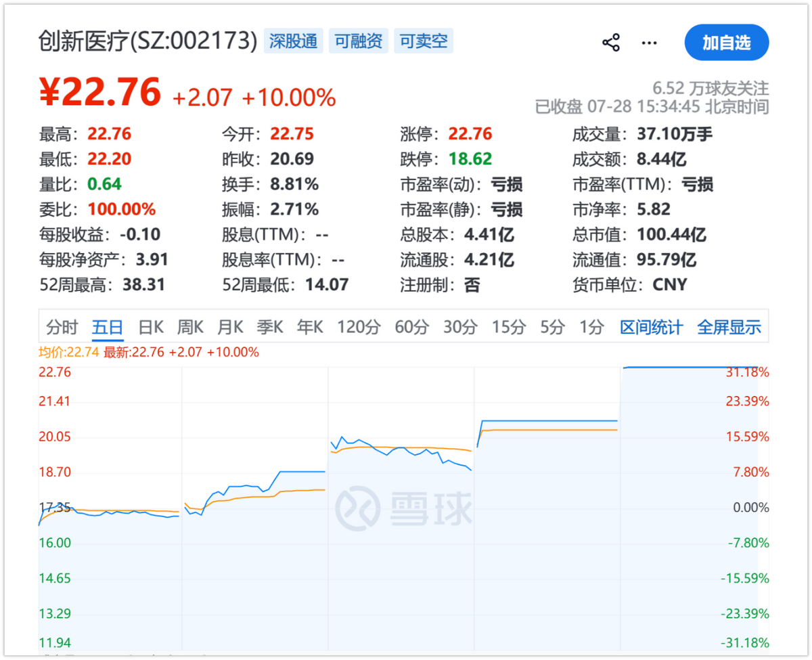The width and height of the screenshot is (812, 660).
Task: Click the 加自选 button
Action: [727, 43]
